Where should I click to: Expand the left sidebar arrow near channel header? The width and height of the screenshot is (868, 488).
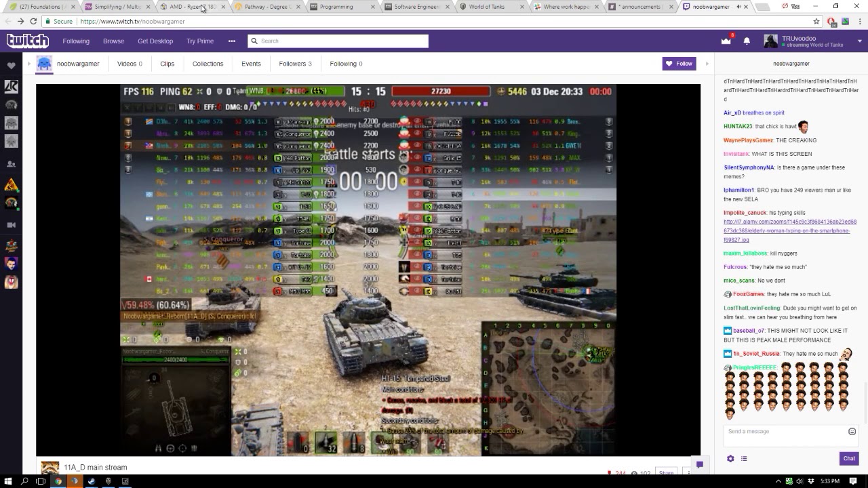29,64
